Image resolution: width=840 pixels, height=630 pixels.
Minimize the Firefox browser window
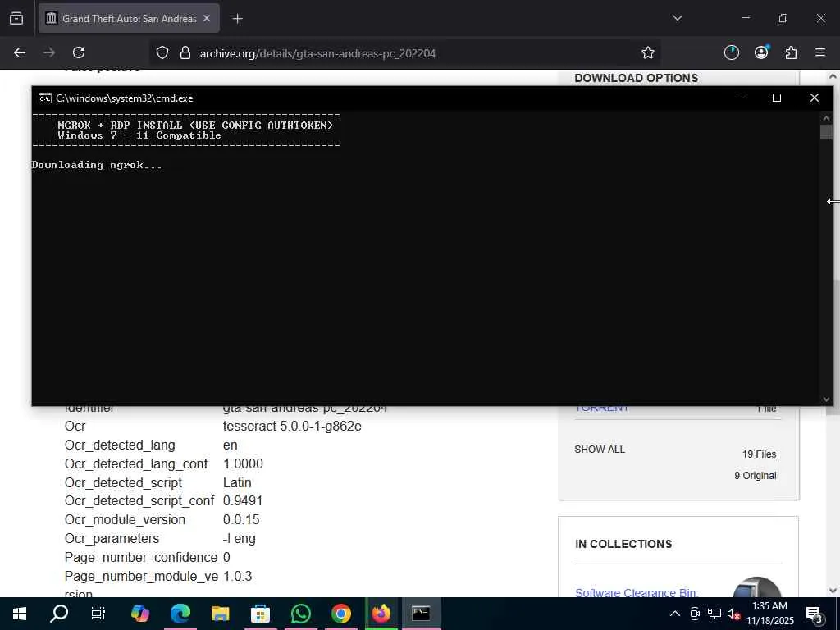click(745, 18)
